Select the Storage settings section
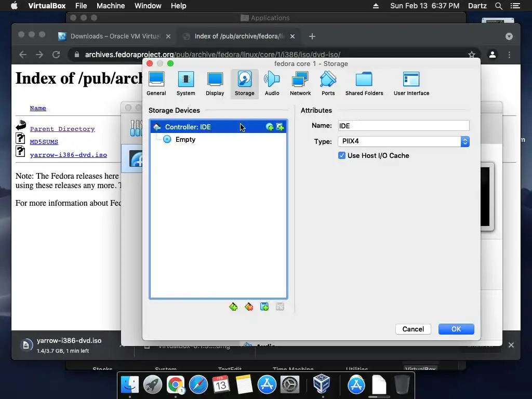This screenshot has width=532, height=399. 244,84
